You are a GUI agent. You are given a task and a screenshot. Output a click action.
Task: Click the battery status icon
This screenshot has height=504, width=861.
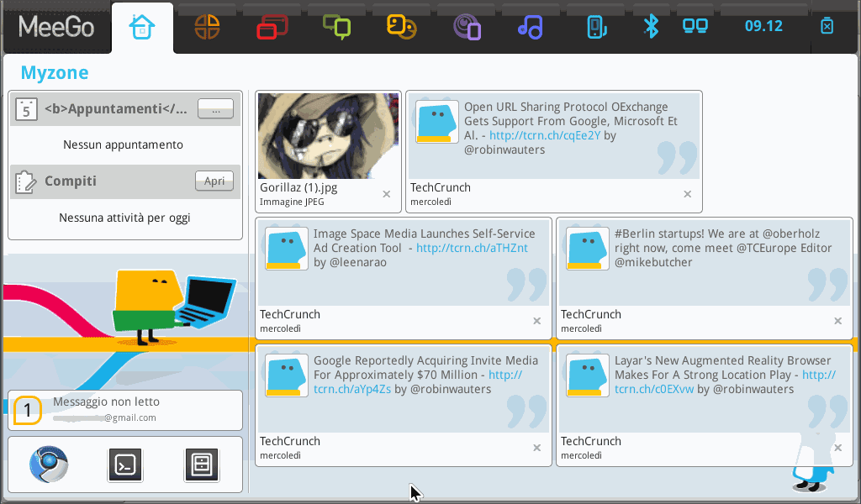pyautogui.click(x=827, y=26)
